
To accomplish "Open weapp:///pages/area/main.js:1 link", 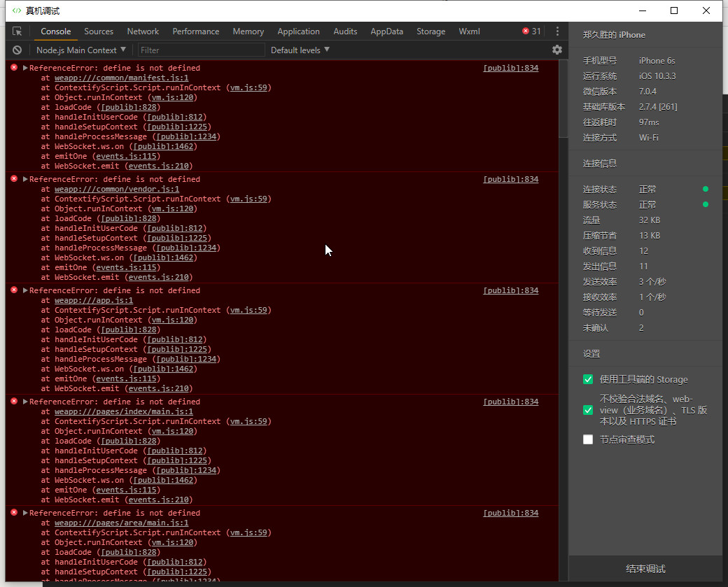I will tap(122, 523).
